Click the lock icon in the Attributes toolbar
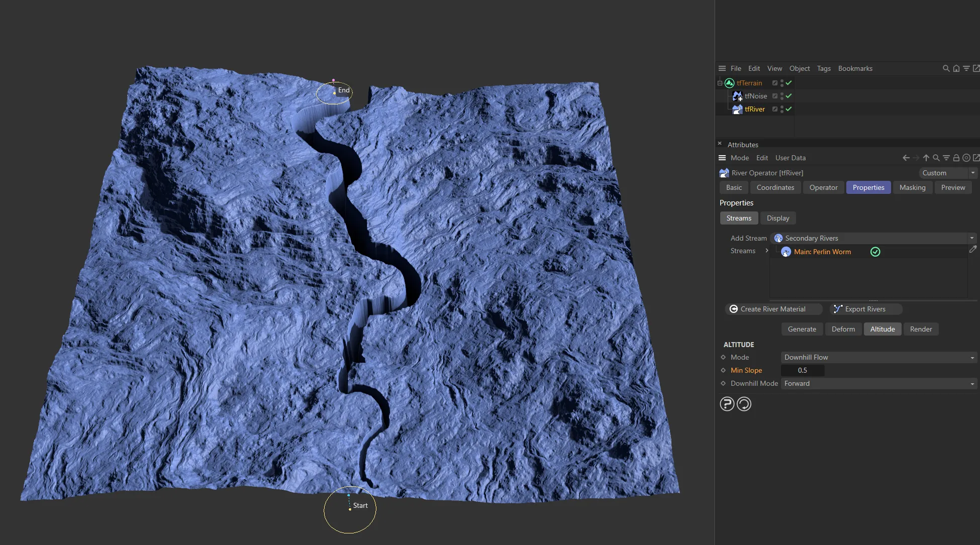This screenshot has height=545, width=980. point(956,158)
